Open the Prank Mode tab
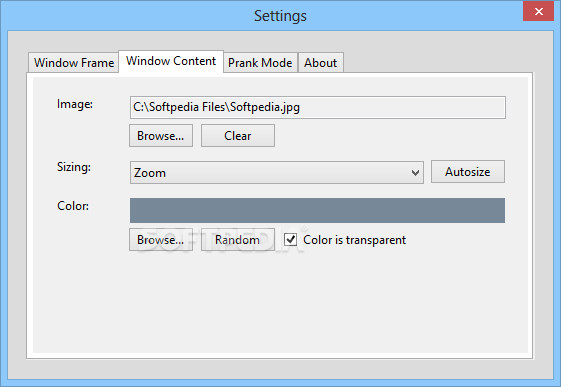Viewport: 561px width, 387px height. pos(260,63)
